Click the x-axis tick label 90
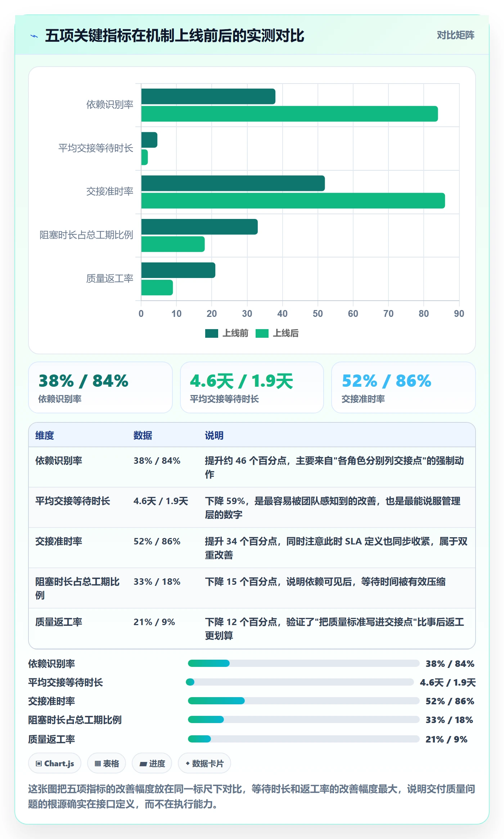This screenshot has height=839, width=504. [459, 314]
